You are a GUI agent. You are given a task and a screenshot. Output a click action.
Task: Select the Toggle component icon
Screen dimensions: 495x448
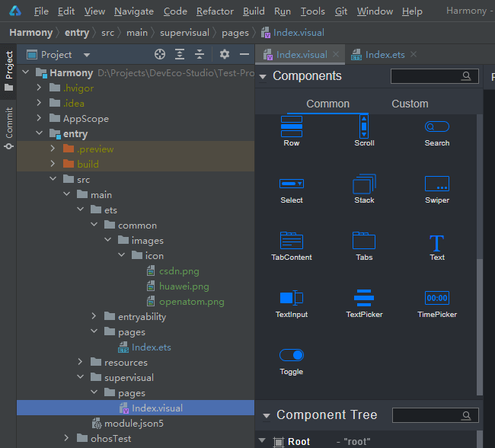[x=292, y=355]
